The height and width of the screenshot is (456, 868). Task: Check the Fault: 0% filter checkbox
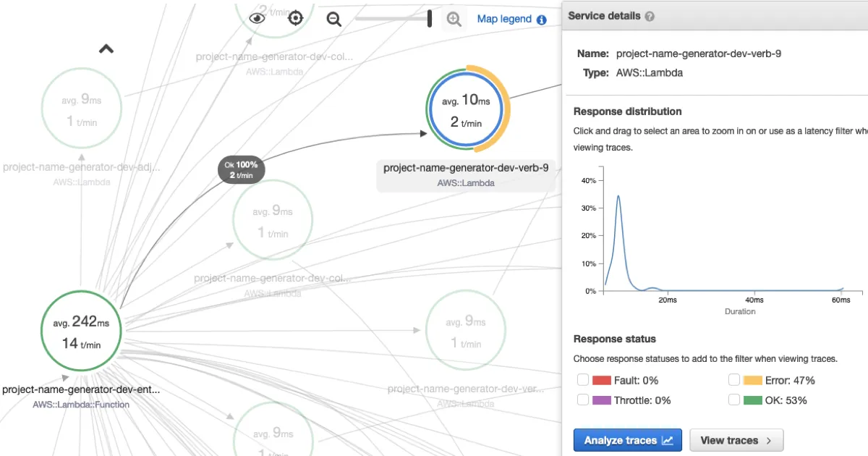pos(583,380)
